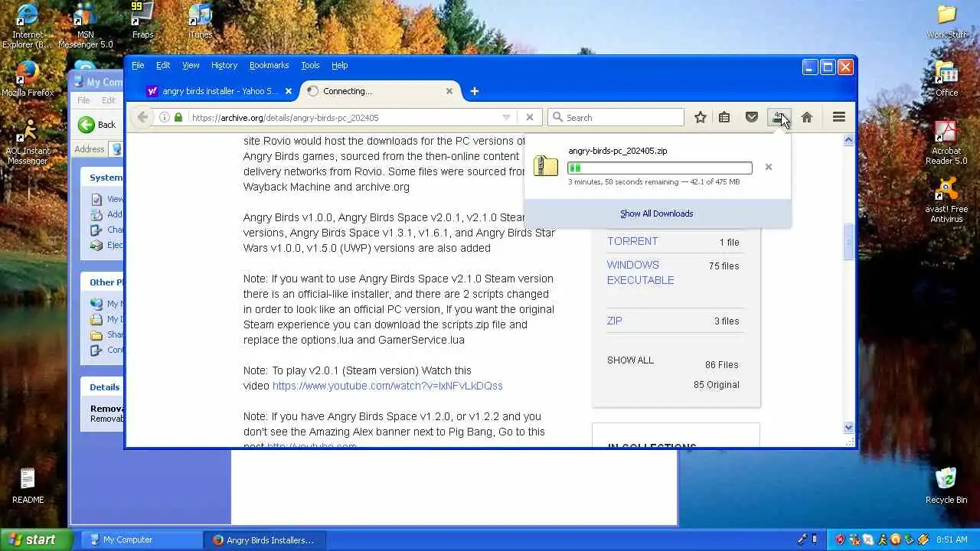Open the Tools menu

[x=310, y=65]
